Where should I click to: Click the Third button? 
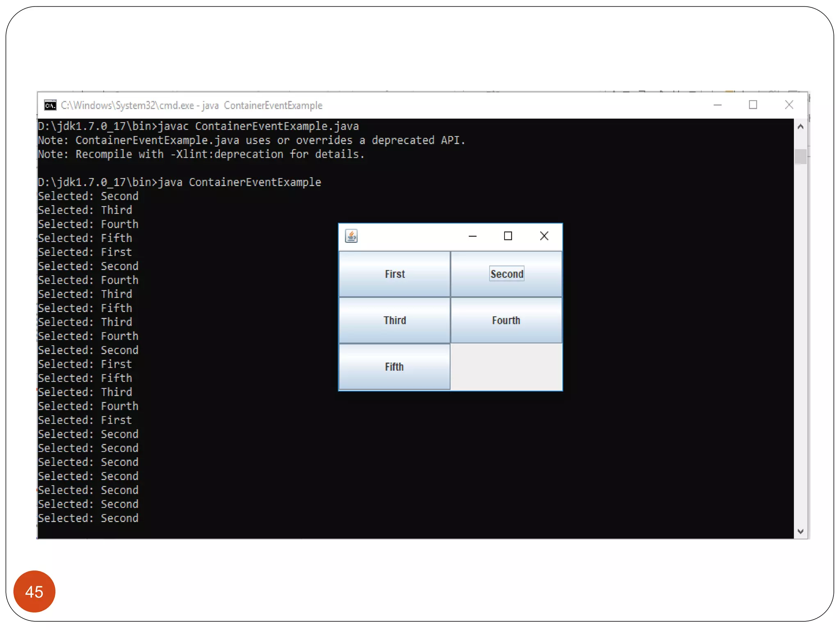coord(394,320)
